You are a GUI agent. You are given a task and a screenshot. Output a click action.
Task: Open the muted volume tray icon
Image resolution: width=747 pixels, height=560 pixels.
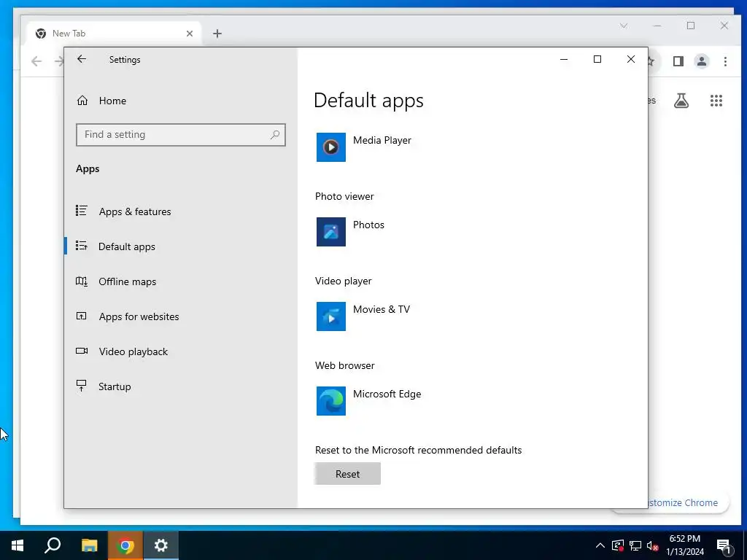(653, 545)
